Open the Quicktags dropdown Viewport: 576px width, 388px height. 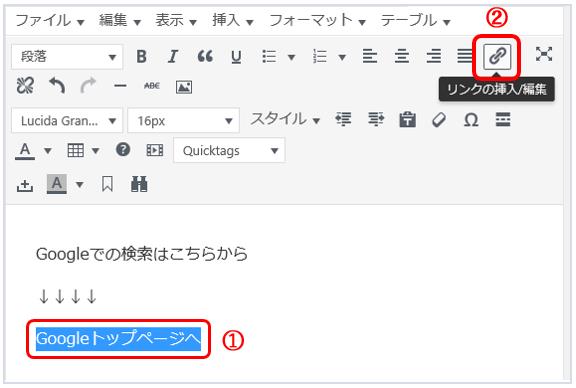pos(229,150)
